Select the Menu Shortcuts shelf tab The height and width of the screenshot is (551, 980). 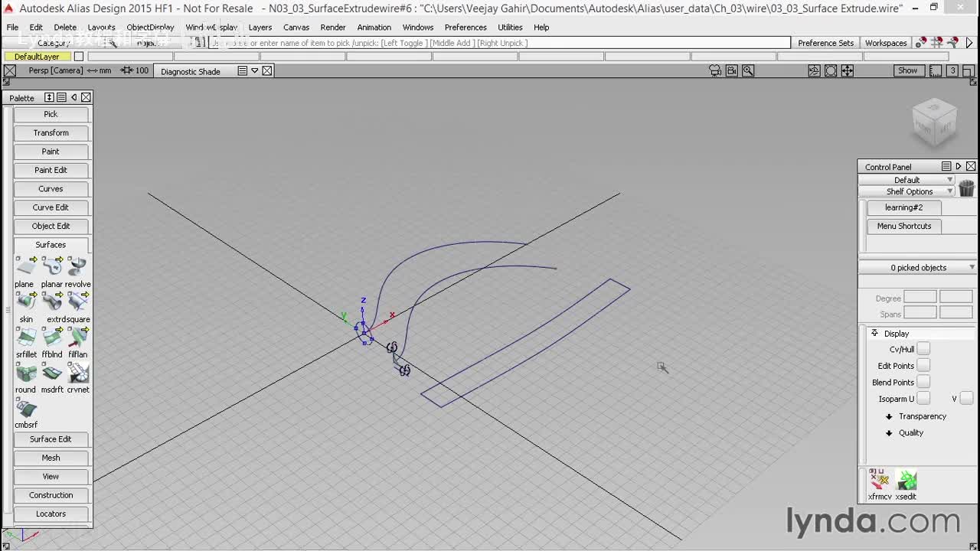click(x=904, y=226)
